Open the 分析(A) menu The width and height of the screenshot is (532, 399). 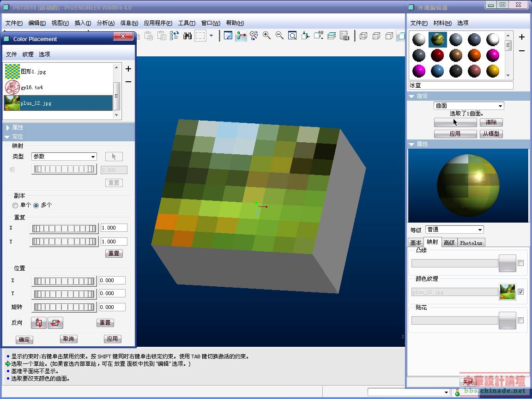105,23
